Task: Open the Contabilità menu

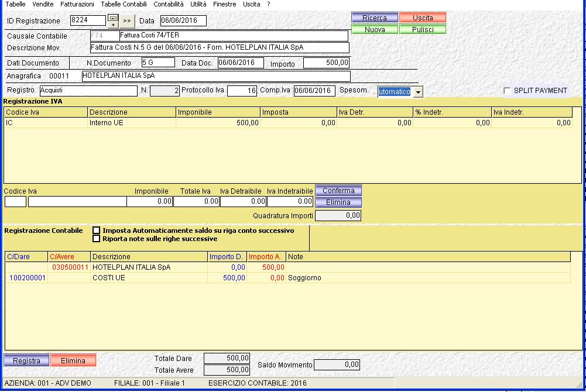Action: pyautogui.click(x=169, y=4)
